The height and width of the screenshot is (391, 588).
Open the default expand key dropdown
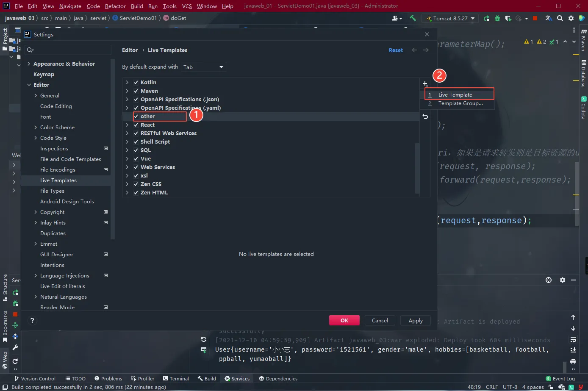pyautogui.click(x=203, y=67)
